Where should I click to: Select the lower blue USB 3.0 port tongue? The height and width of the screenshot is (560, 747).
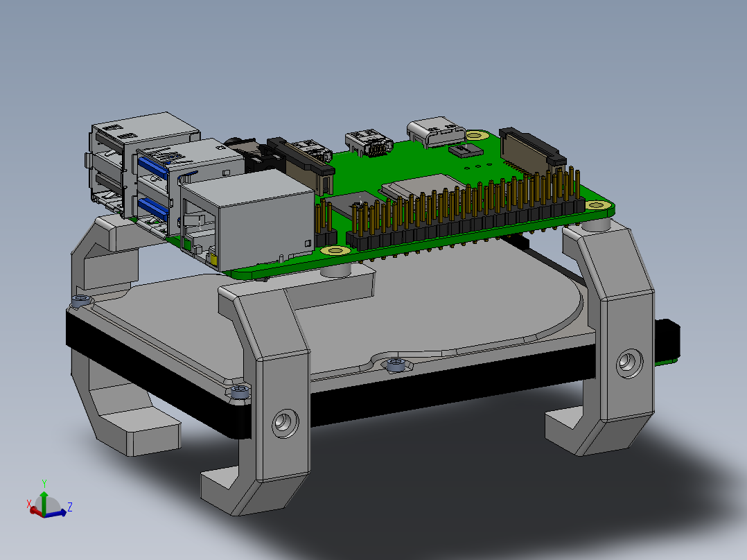tap(153, 209)
